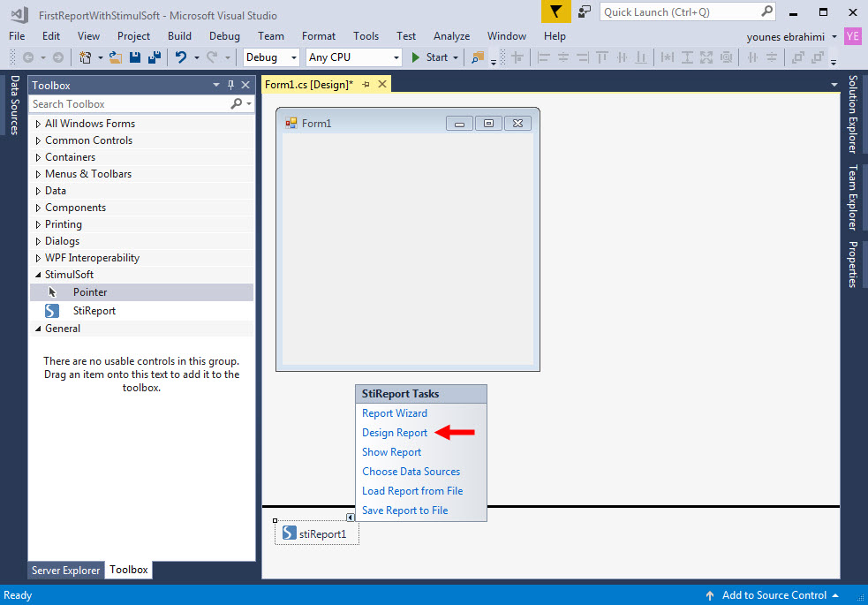Click the stiReport1 component in the designer tray
The height and width of the screenshot is (605, 868).
click(316, 533)
